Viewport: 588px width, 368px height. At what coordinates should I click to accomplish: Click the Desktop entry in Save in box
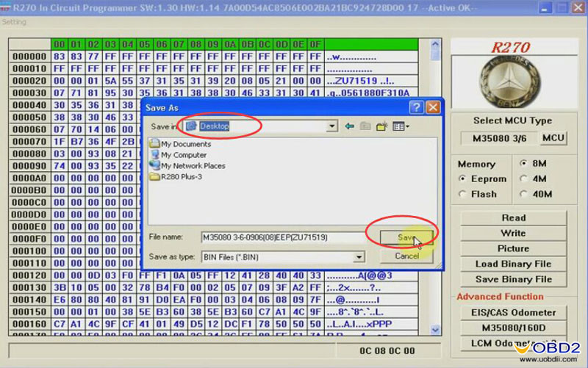[x=214, y=126]
